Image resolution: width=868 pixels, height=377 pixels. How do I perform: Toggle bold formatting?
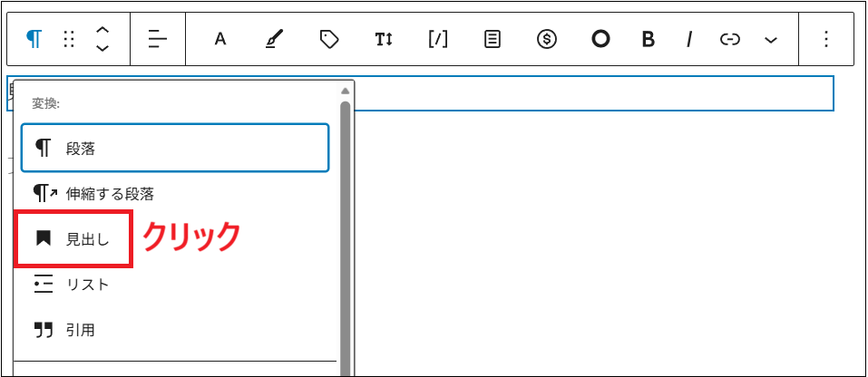(x=648, y=39)
